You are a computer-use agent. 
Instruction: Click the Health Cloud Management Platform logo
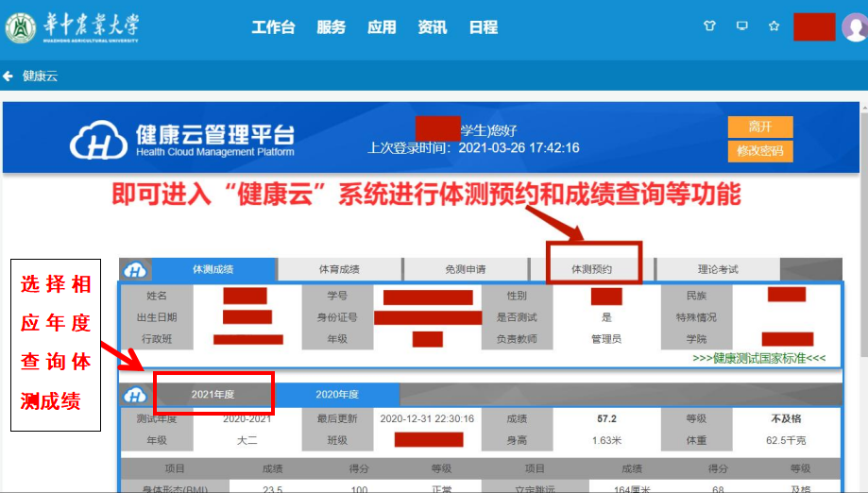[182, 140]
